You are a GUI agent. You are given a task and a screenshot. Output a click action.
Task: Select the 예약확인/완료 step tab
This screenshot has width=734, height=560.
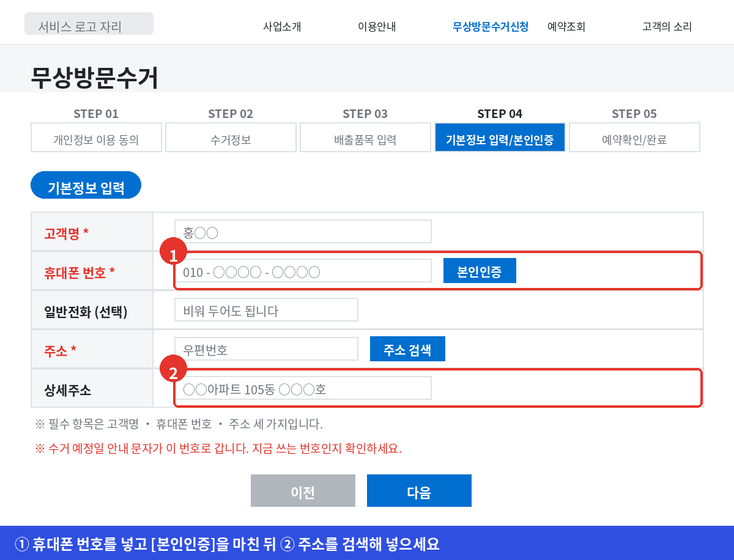pyautogui.click(x=634, y=138)
